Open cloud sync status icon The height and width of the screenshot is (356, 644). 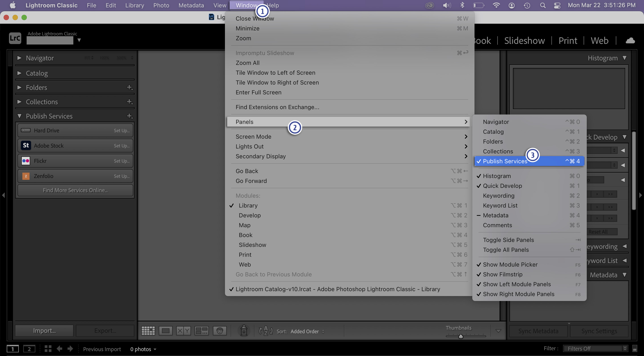pos(630,40)
